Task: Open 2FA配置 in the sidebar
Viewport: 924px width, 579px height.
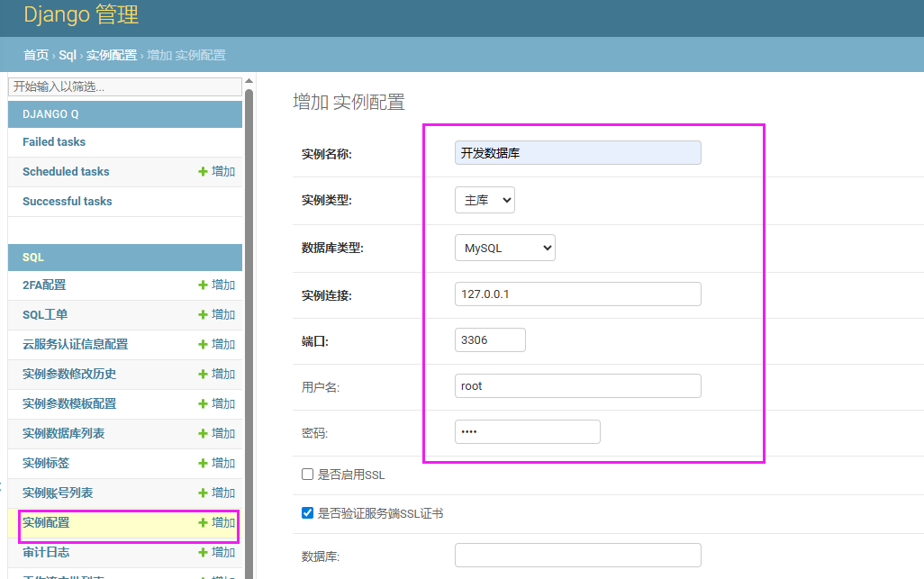Action: pyautogui.click(x=44, y=285)
